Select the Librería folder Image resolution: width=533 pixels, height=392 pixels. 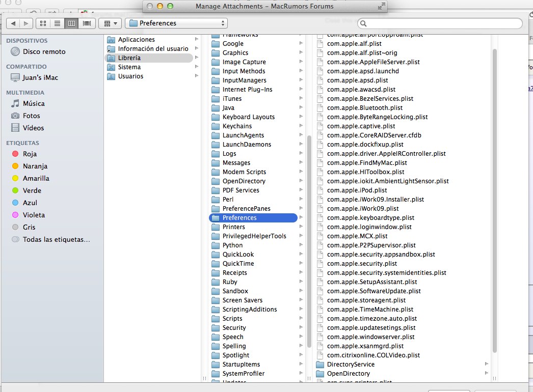(149, 58)
